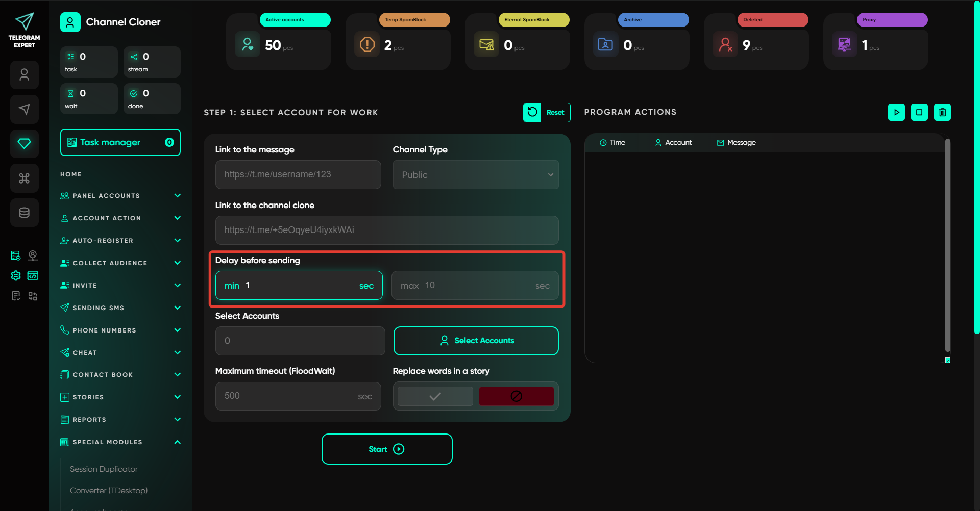Click the Link to the message field
980x511 pixels.
[298, 174]
